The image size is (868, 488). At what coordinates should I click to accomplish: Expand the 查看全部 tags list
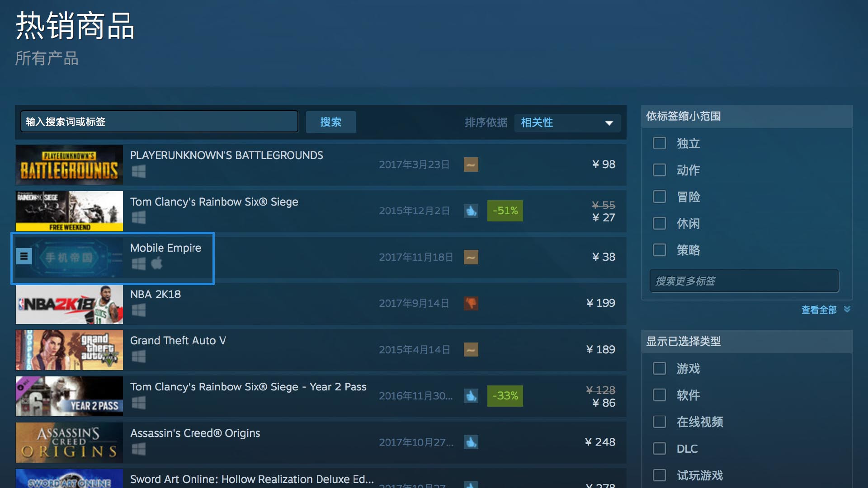point(826,310)
